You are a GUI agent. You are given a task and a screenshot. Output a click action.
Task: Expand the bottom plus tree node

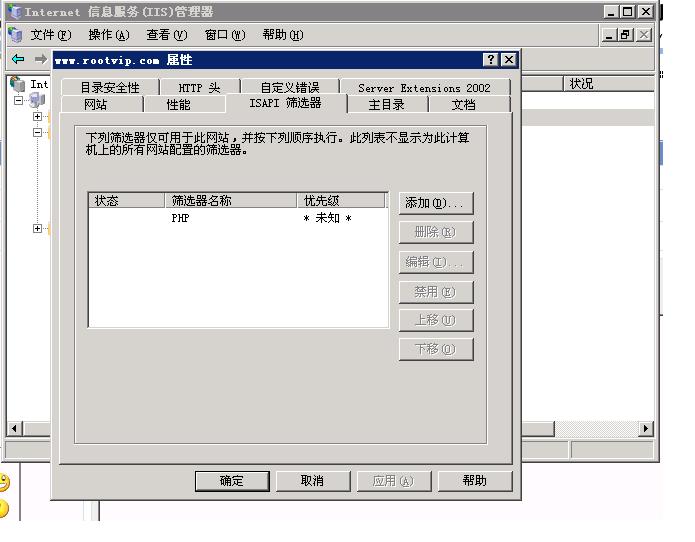point(37,228)
